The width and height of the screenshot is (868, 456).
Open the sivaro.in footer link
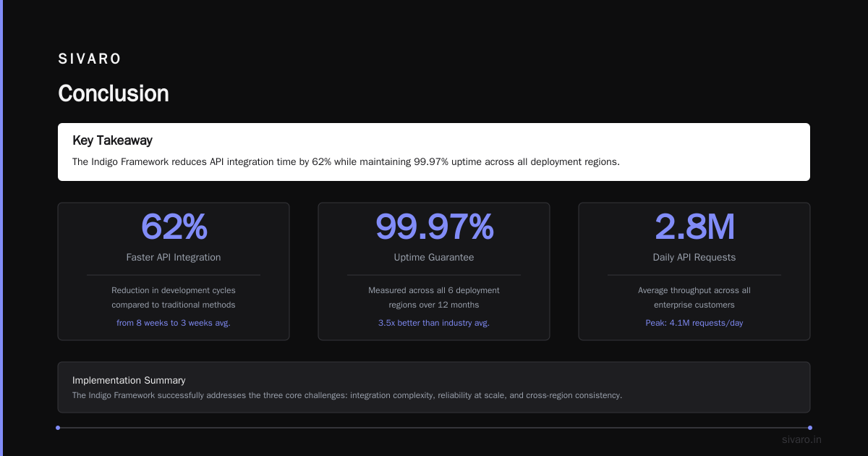[x=801, y=440]
